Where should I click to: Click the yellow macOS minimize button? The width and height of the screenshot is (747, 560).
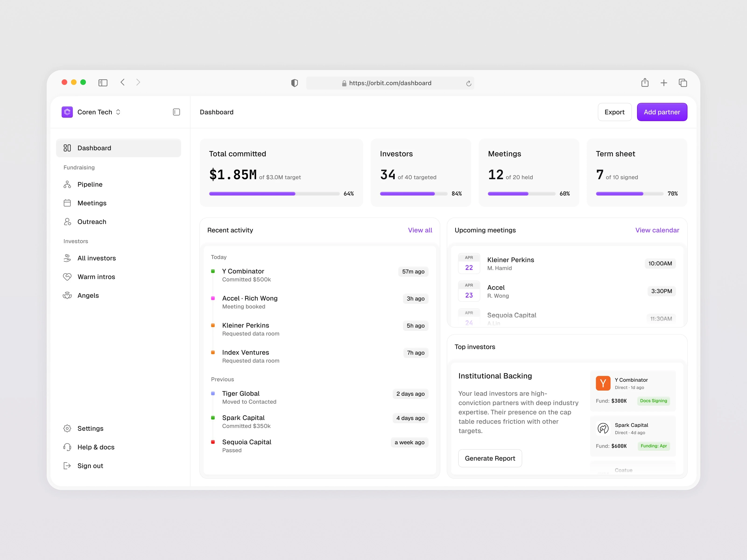point(74,82)
